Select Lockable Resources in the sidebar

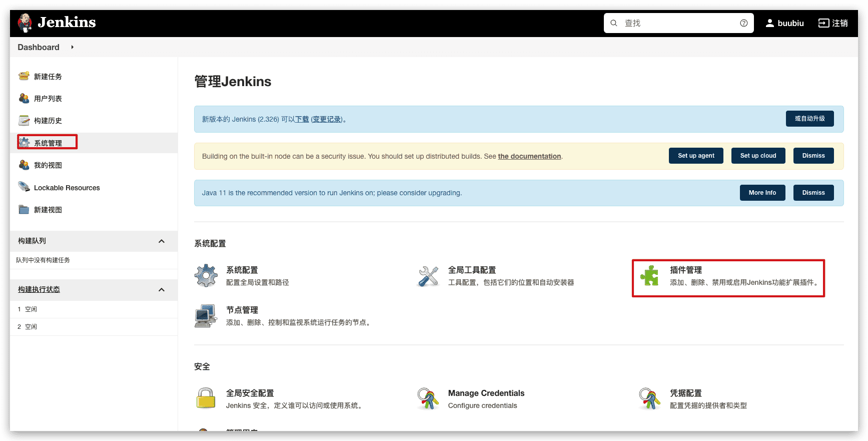67,188
